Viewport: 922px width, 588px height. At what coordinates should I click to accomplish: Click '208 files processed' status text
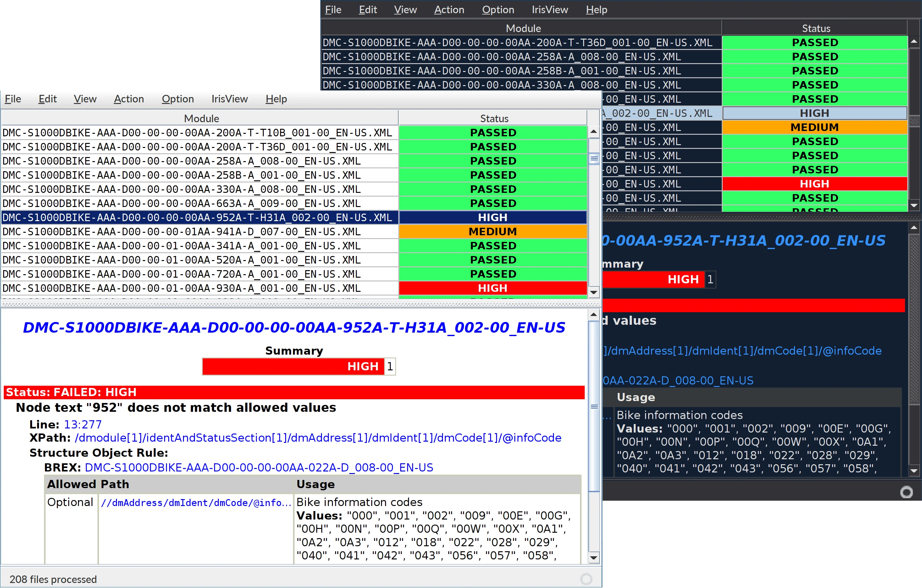53,580
